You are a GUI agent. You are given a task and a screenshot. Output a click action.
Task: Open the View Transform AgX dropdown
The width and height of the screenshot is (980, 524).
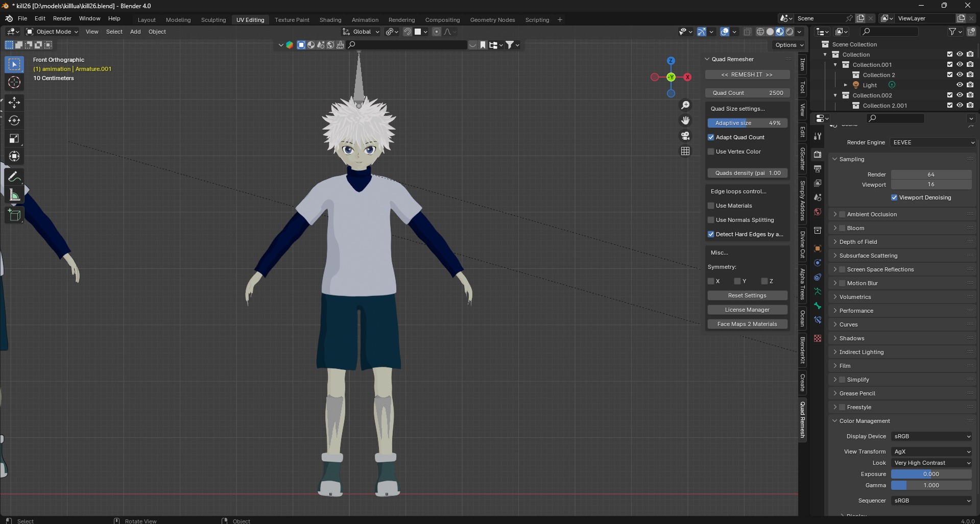tap(931, 452)
